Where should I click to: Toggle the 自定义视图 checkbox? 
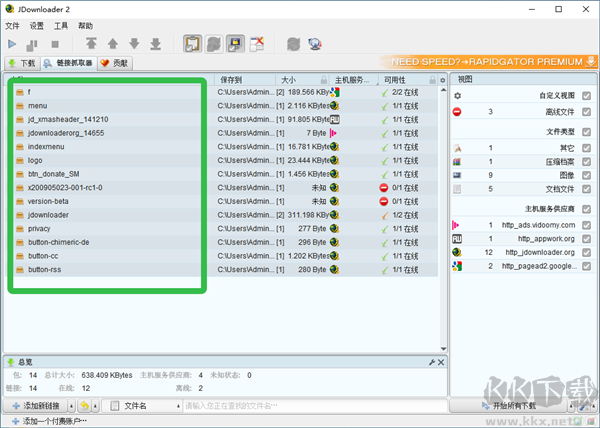point(586,96)
